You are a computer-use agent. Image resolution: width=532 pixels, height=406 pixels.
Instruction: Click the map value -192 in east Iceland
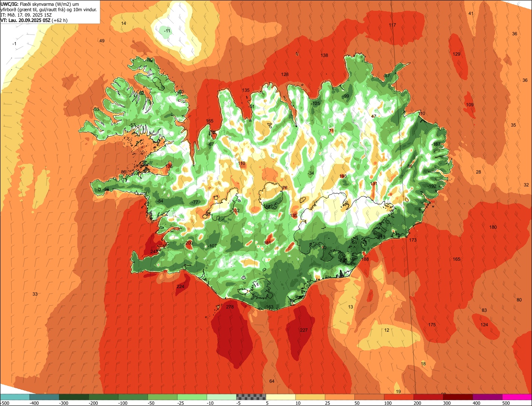pyautogui.click(x=432, y=186)
